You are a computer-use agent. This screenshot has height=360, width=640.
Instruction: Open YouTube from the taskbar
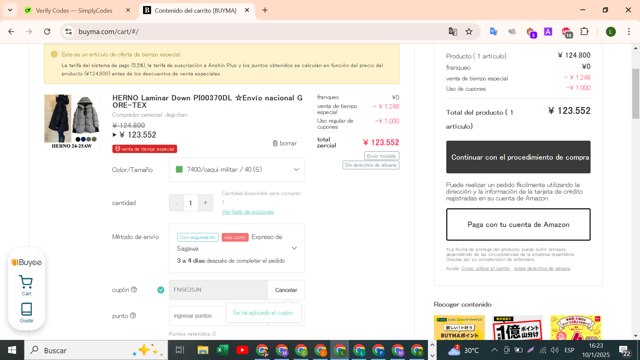(x=242, y=350)
